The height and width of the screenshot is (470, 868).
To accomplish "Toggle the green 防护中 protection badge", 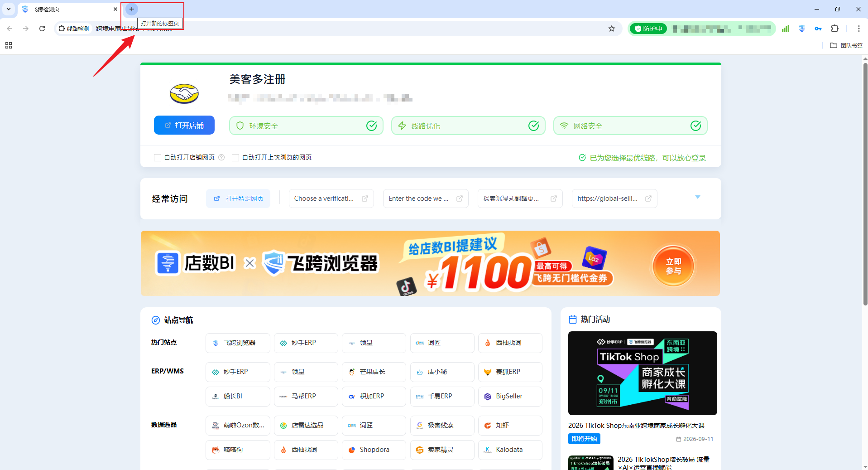I will pos(648,29).
